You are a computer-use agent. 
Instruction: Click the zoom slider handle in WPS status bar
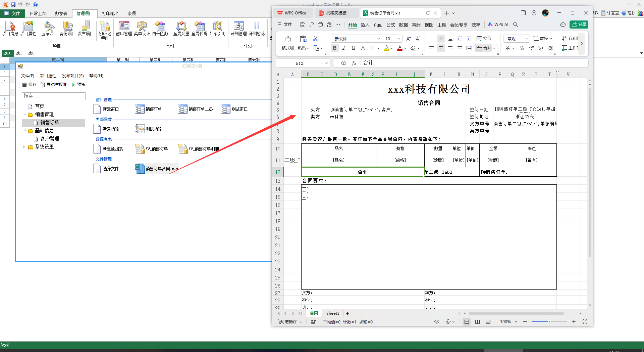(549, 322)
